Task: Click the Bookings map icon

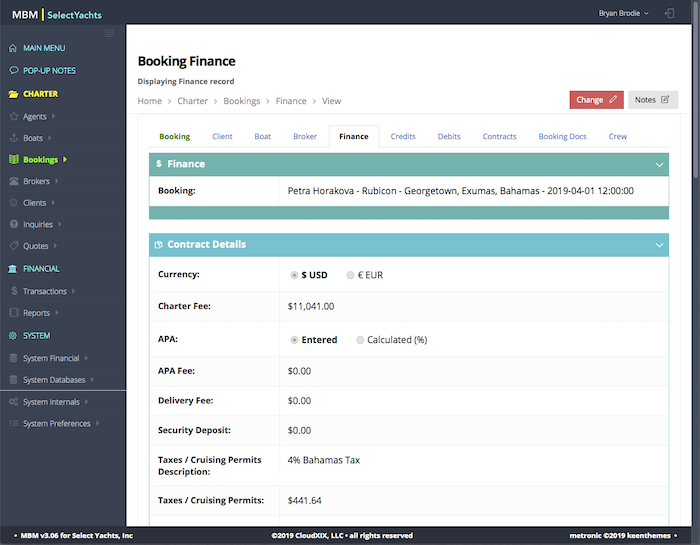Action: pyautogui.click(x=14, y=159)
